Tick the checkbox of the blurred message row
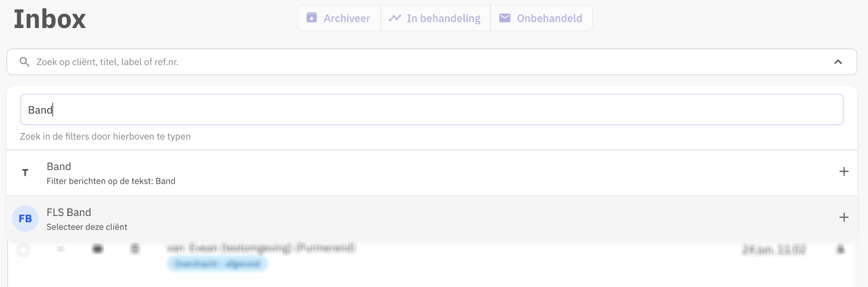The image size is (868, 287). tap(23, 249)
